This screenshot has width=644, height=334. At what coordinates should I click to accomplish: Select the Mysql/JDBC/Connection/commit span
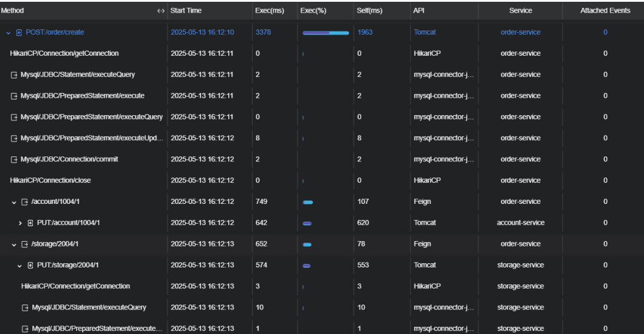coord(69,159)
